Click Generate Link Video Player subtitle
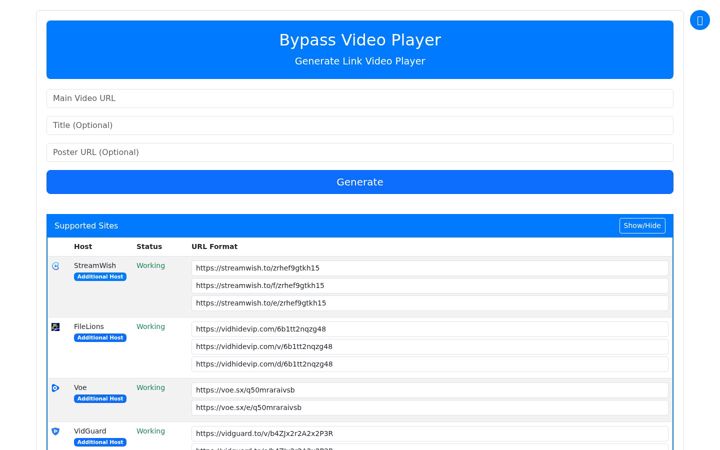This screenshot has height=450, width=720. pyautogui.click(x=360, y=61)
